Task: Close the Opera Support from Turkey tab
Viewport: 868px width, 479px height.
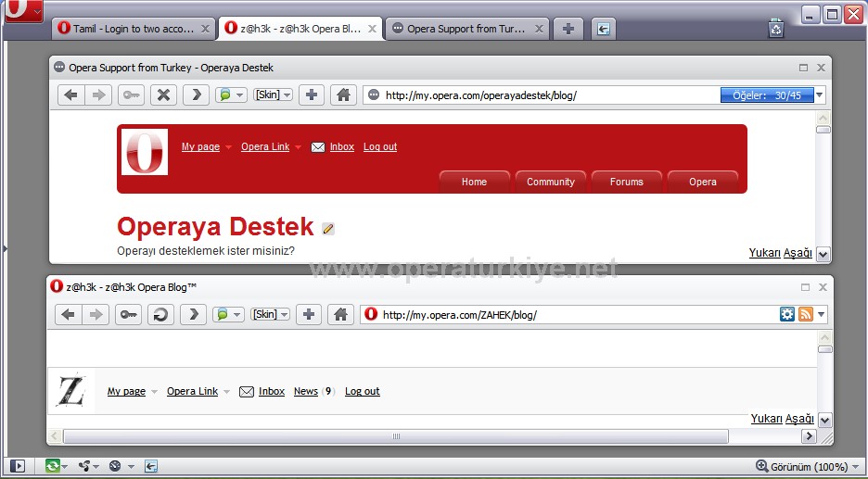Action: (x=539, y=29)
